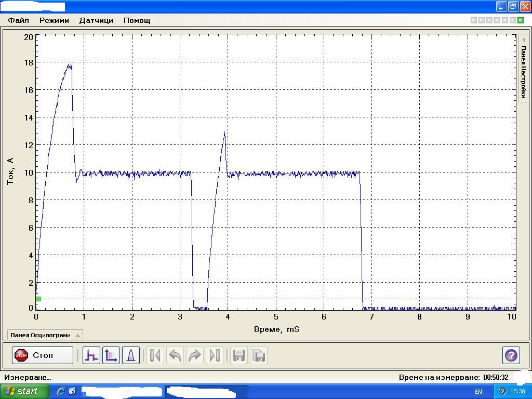The width and height of the screenshot is (532, 399).
Task: Click the Стоп button to stop measuring
Action: click(43, 355)
